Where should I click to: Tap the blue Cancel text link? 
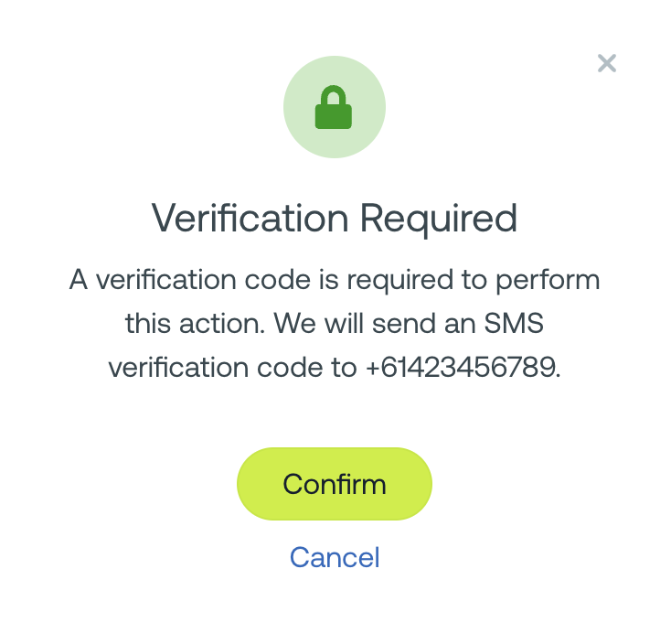coord(335,557)
